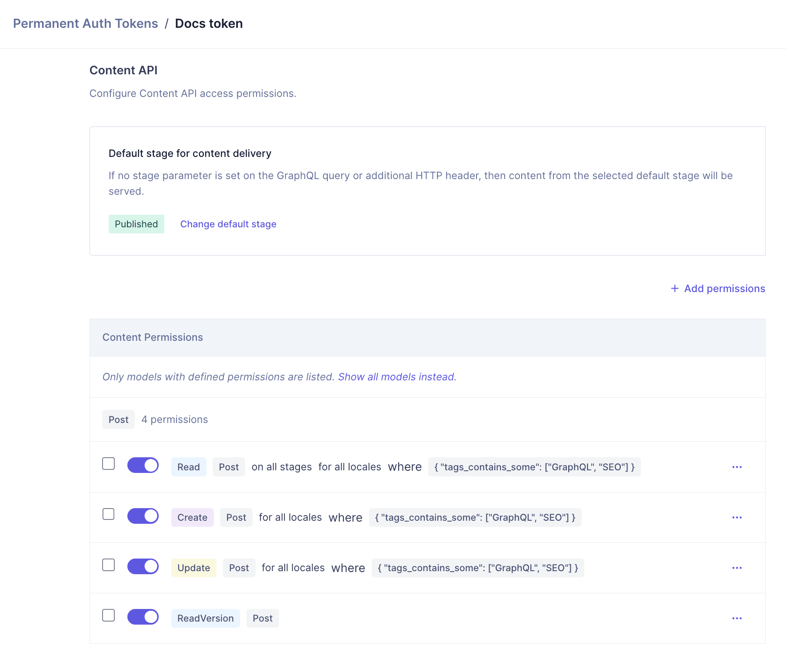This screenshot has height=672, width=786.
Task: Go back to Permanent Auth Tokens breadcrumb
Action: 86,23
